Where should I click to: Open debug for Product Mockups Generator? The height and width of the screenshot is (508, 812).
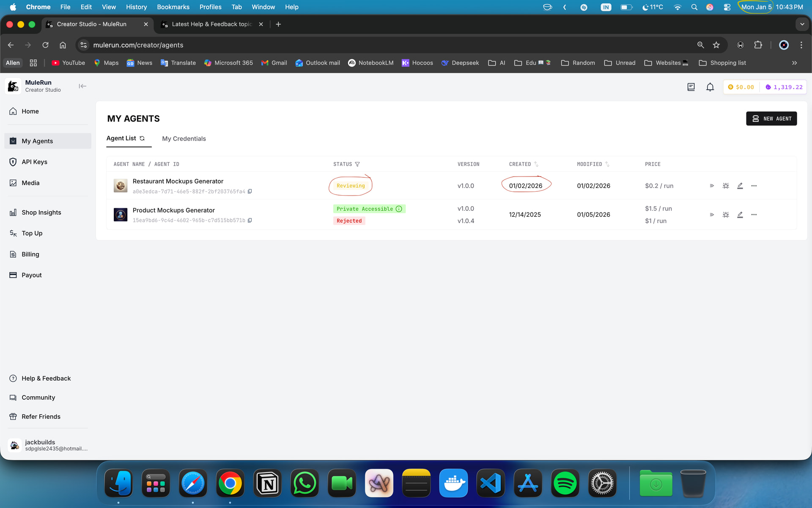click(726, 215)
